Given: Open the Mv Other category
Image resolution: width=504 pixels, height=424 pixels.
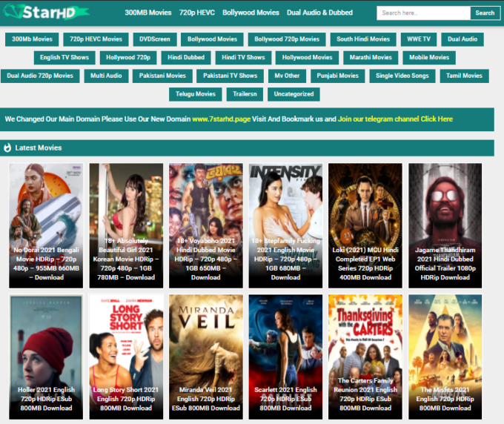Looking at the screenshot, I should tap(287, 76).
